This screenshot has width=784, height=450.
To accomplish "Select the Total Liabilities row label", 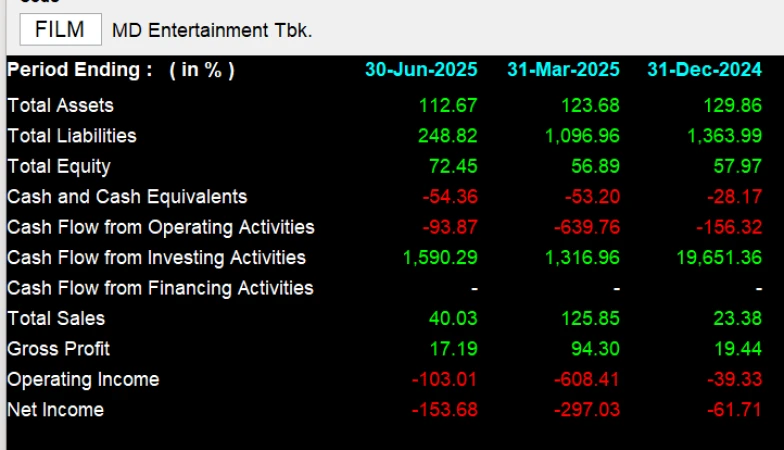I will coord(72,135).
